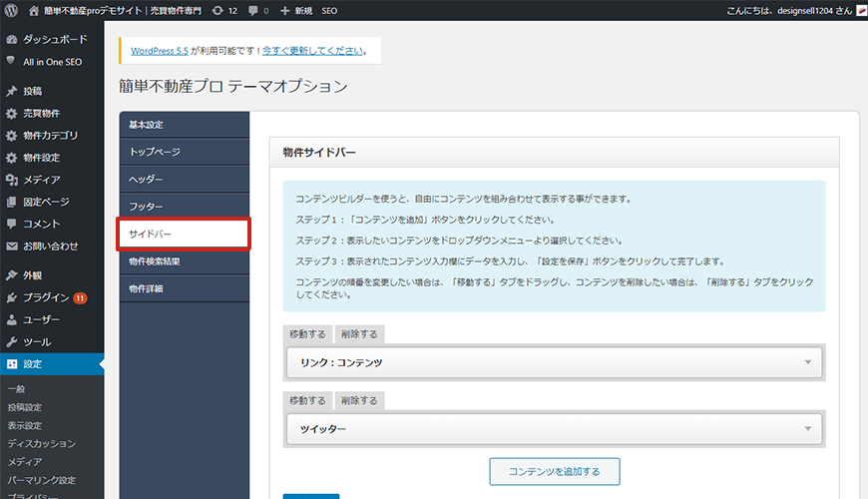The image size is (868, 499).
Task: Select the サイドバー theme option tab
Action: pyautogui.click(x=184, y=234)
